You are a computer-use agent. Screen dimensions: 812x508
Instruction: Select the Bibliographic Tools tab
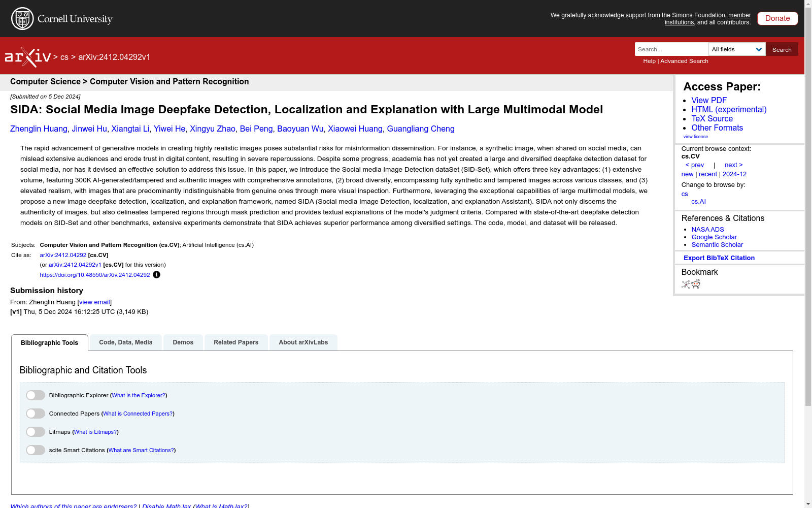tap(50, 343)
